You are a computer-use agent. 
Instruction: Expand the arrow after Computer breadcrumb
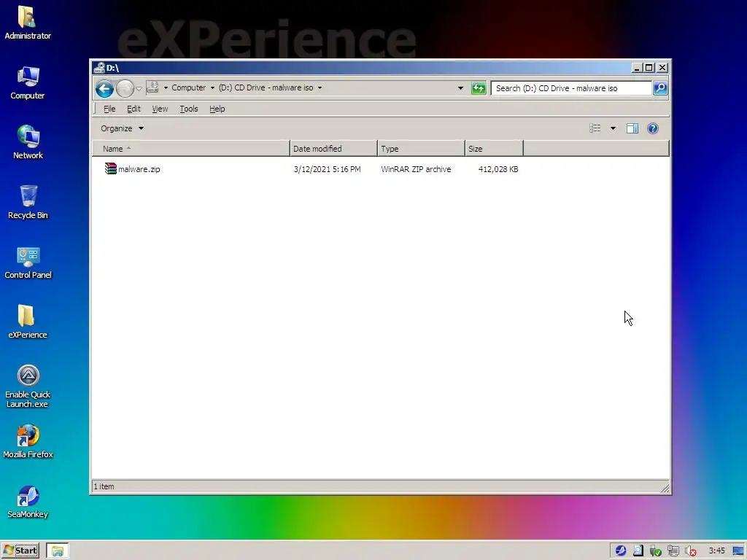[x=212, y=88]
